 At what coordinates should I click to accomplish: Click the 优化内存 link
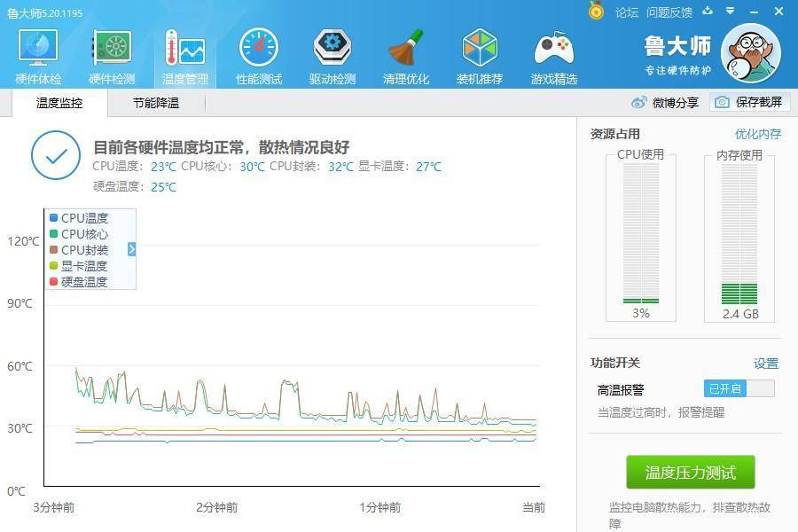click(758, 134)
